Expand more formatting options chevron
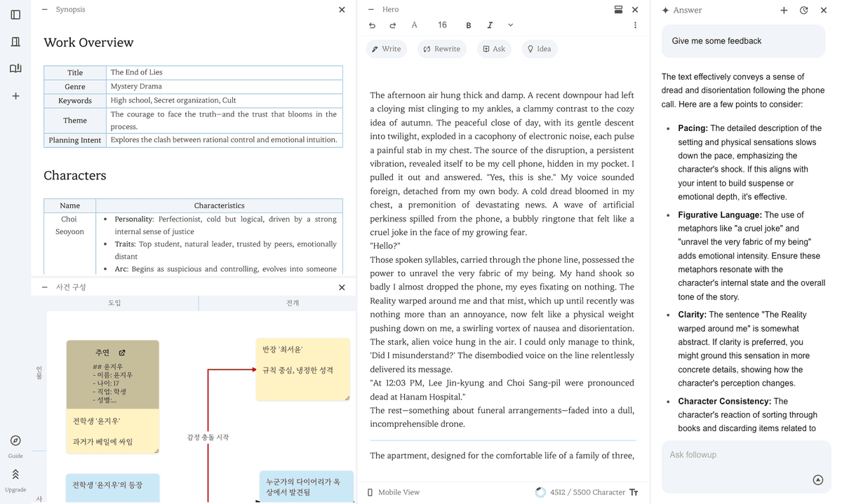842x504 pixels. (510, 25)
